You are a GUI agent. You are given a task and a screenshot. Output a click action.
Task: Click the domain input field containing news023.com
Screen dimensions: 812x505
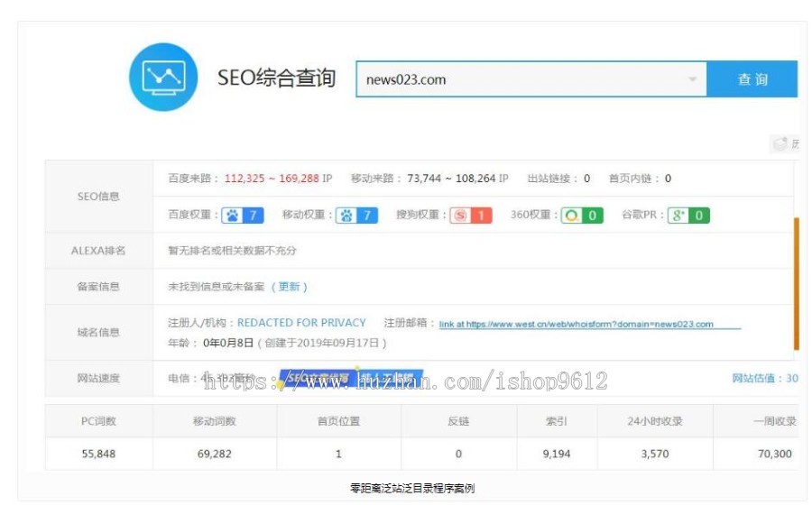coord(531,79)
